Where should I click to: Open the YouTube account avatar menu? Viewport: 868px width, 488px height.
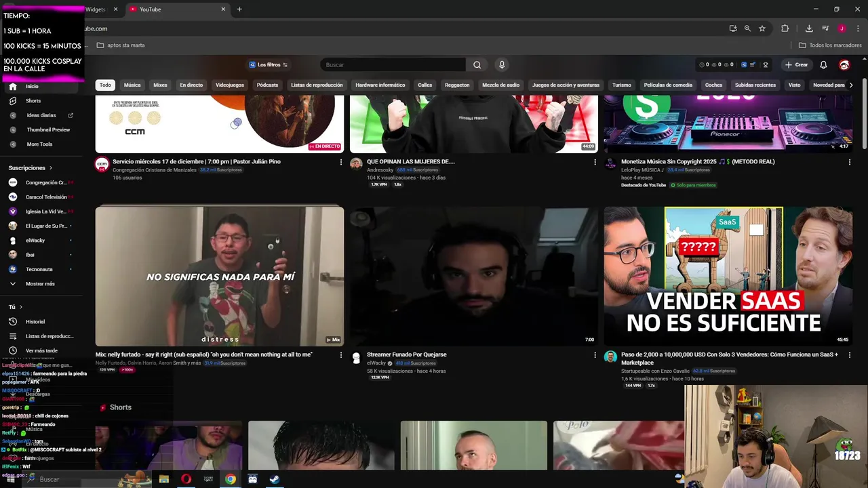click(x=844, y=65)
